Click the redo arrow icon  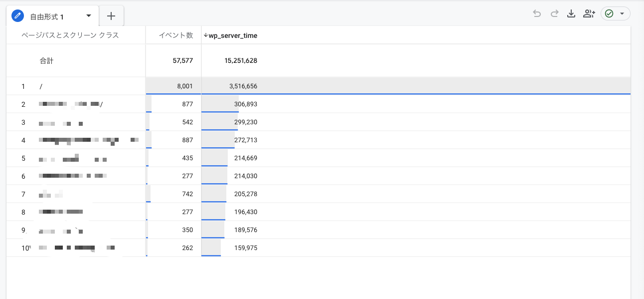[554, 14]
